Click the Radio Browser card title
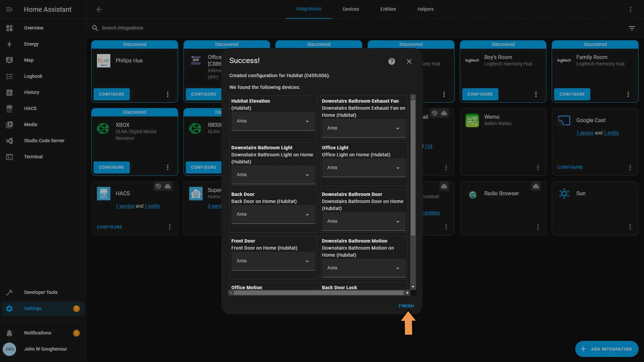The image size is (644, 362). [501, 194]
